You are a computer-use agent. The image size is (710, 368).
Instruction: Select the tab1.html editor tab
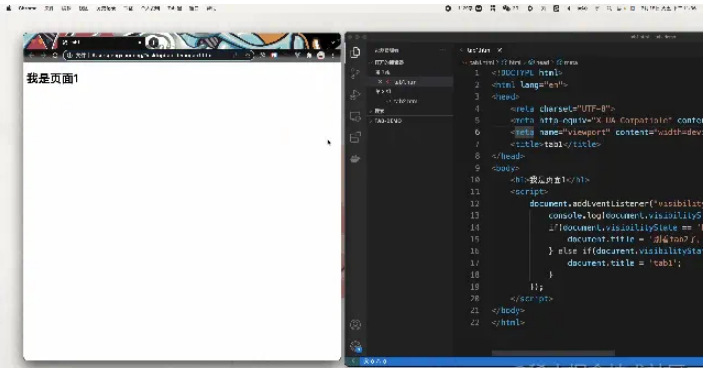(x=478, y=50)
